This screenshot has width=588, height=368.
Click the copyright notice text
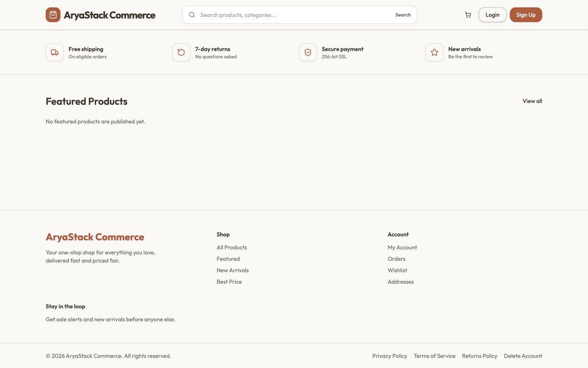click(109, 356)
